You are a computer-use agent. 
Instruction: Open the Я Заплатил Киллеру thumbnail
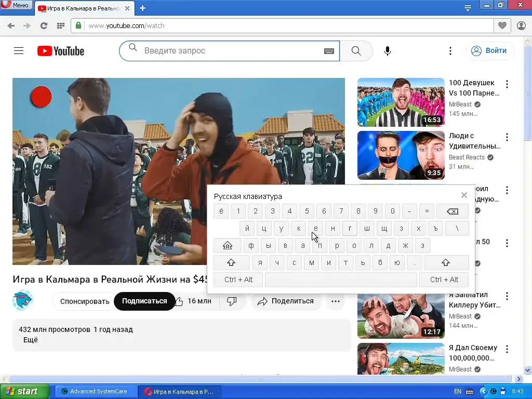[x=401, y=316]
